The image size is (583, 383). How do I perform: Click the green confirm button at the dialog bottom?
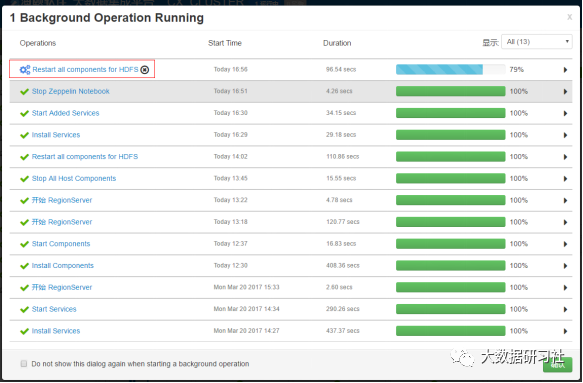(557, 365)
